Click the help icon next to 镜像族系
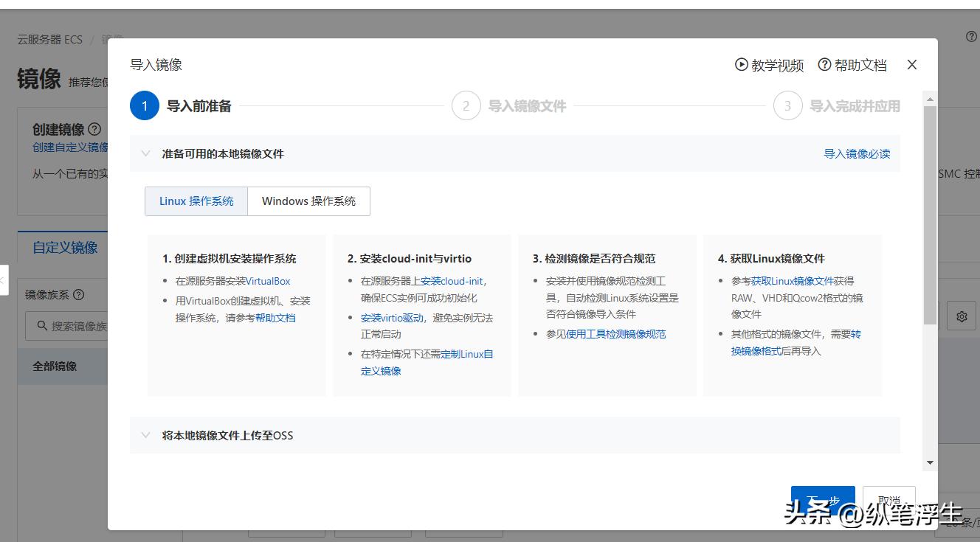 click(77, 294)
